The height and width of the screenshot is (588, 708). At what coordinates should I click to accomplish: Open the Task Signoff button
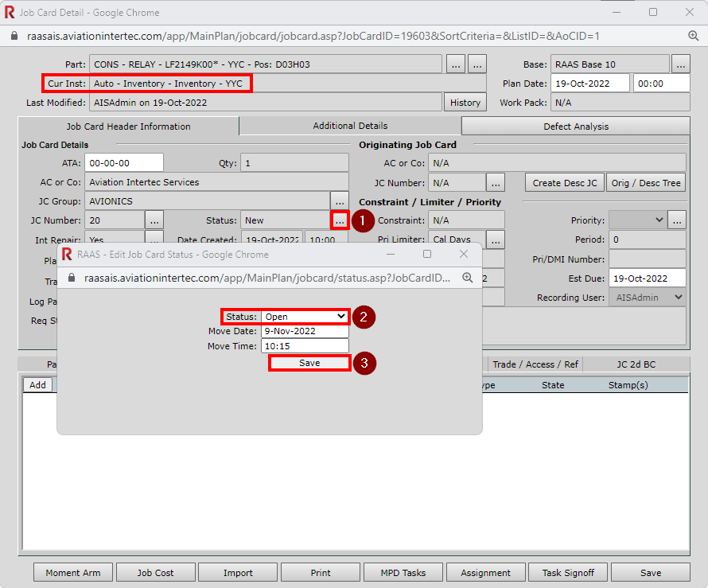[568, 572]
